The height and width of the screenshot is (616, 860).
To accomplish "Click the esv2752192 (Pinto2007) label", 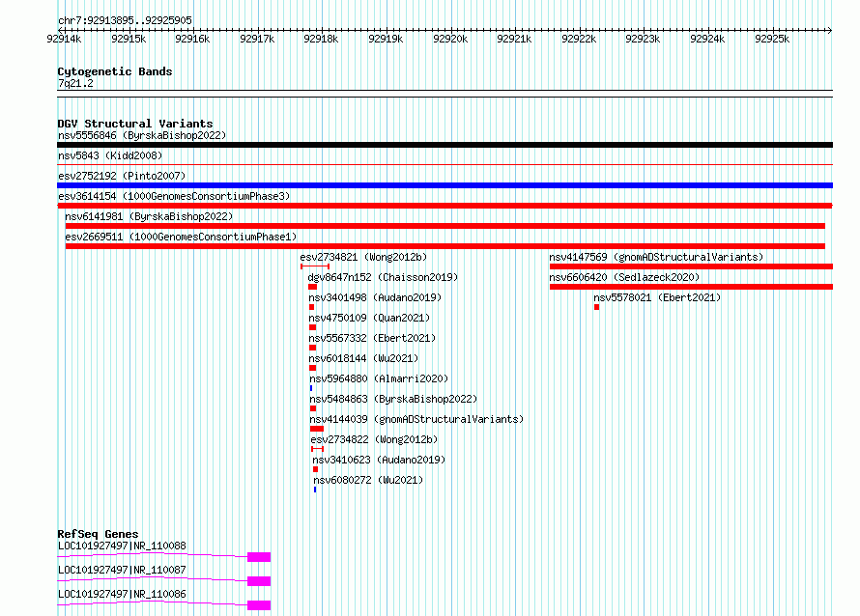I will pyautogui.click(x=122, y=176).
